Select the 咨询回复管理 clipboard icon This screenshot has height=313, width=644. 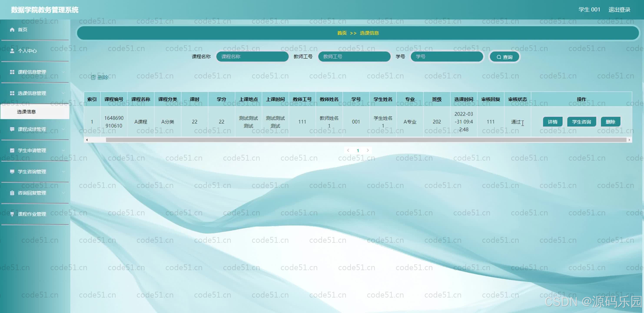click(12, 193)
